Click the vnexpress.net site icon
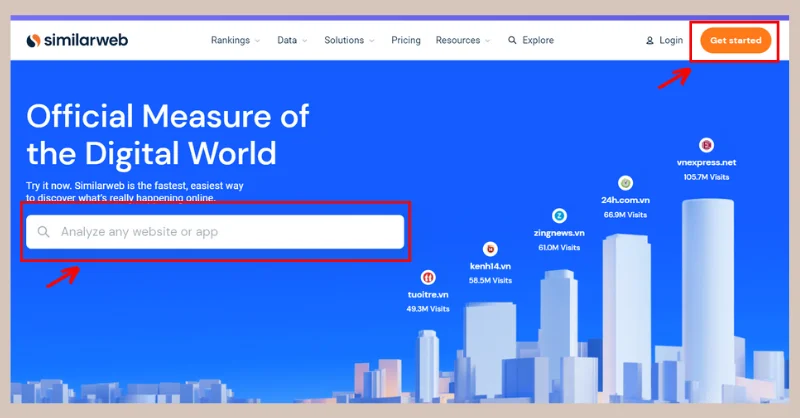Viewport: 800px width, 418px height. point(706,145)
